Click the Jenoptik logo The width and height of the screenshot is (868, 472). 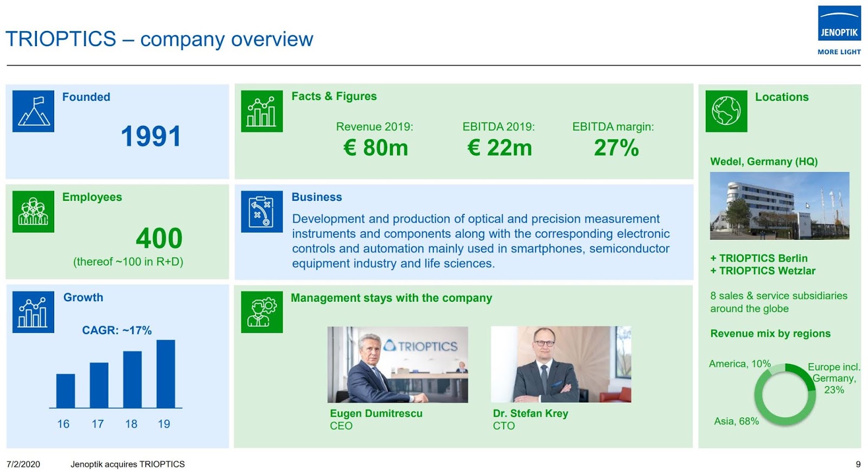[839, 24]
